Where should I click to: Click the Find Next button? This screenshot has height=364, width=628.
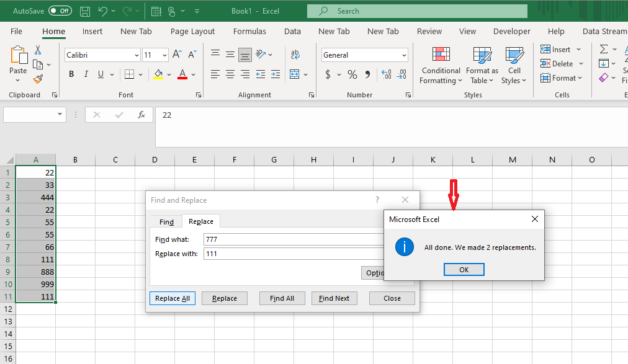pos(334,298)
